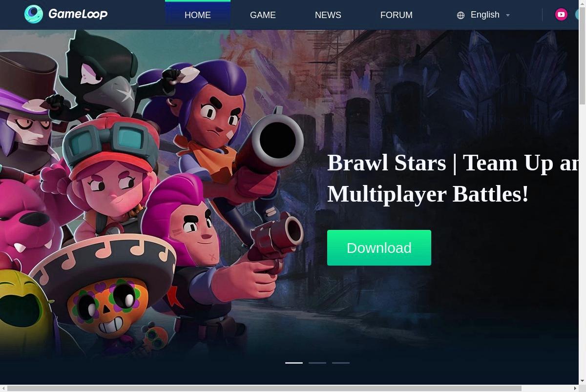Open the Brawl Stars banner headline
This screenshot has width=586, height=392.
[453, 178]
